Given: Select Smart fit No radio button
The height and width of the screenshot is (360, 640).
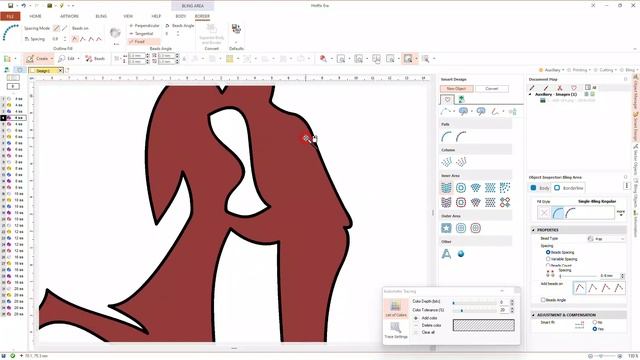Looking at the screenshot, I should click(x=595, y=322).
